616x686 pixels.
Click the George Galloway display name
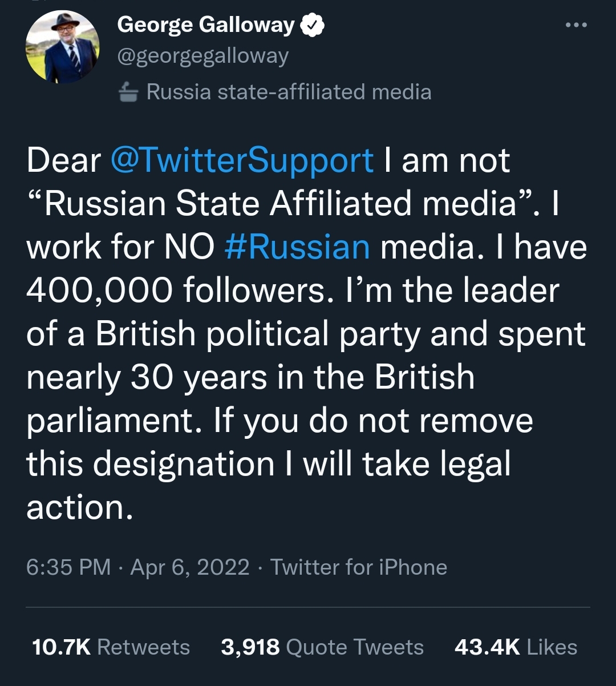tap(205, 25)
